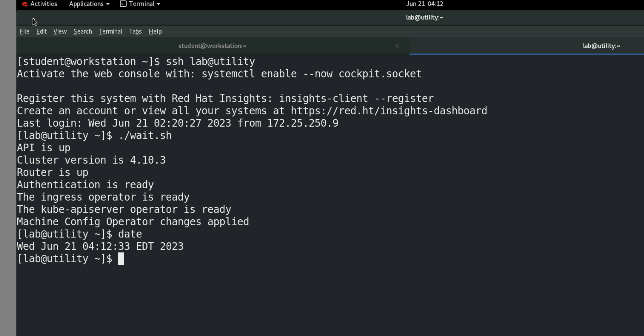Open the View menu
This screenshot has width=644, height=336.
pos(60,31)
